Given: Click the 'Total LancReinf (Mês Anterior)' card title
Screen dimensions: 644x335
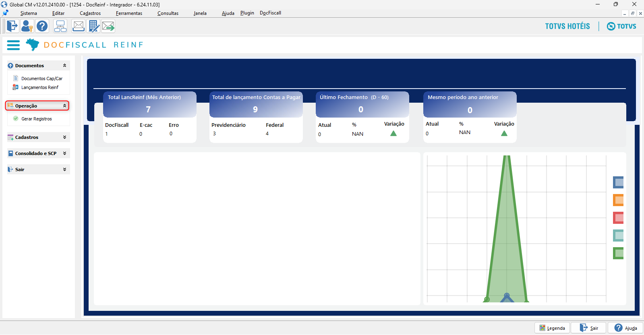Looking at the screenshot, I should [144, 97].
